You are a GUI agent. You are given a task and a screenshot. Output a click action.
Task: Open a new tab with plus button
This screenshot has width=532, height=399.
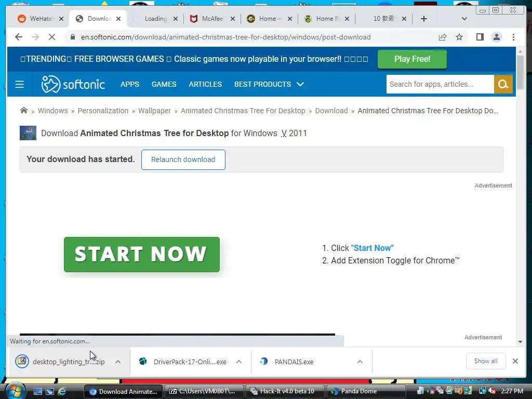point(424,19)
